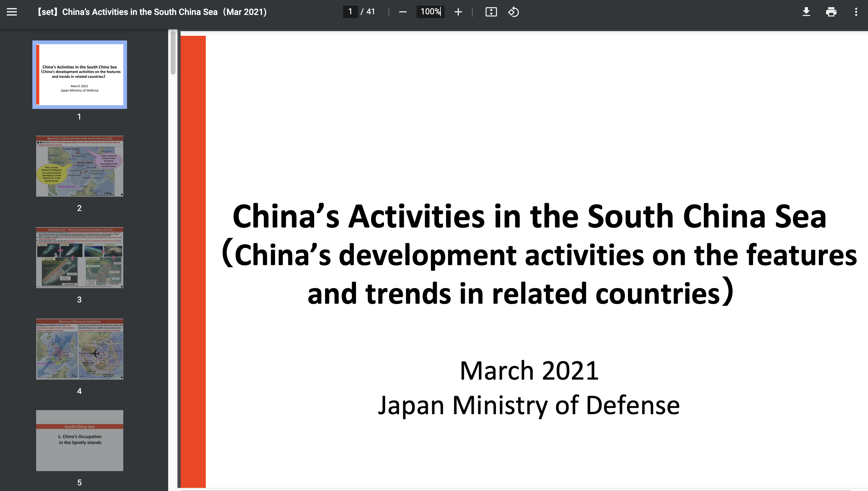
Task: Open the more actions three-dot menu
Action: pyautogui.click(x=856, y=12)
